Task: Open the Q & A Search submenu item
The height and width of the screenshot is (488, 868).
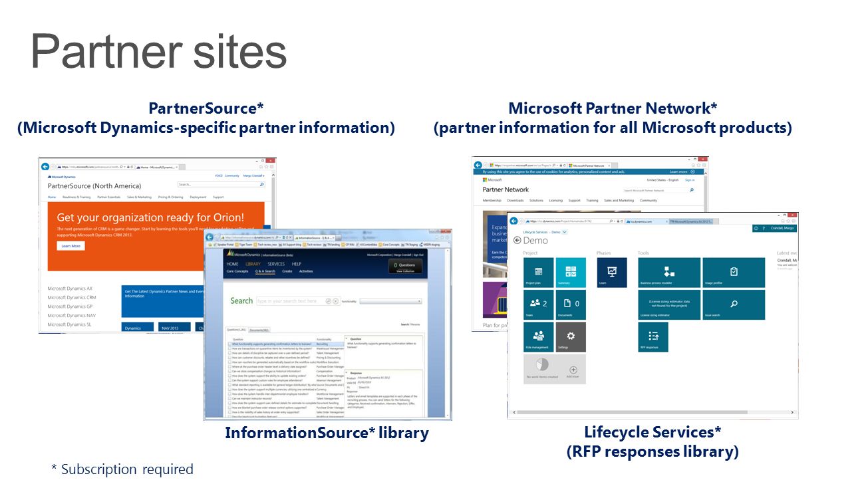Action: pyautogui.click(x=265, y=271)
